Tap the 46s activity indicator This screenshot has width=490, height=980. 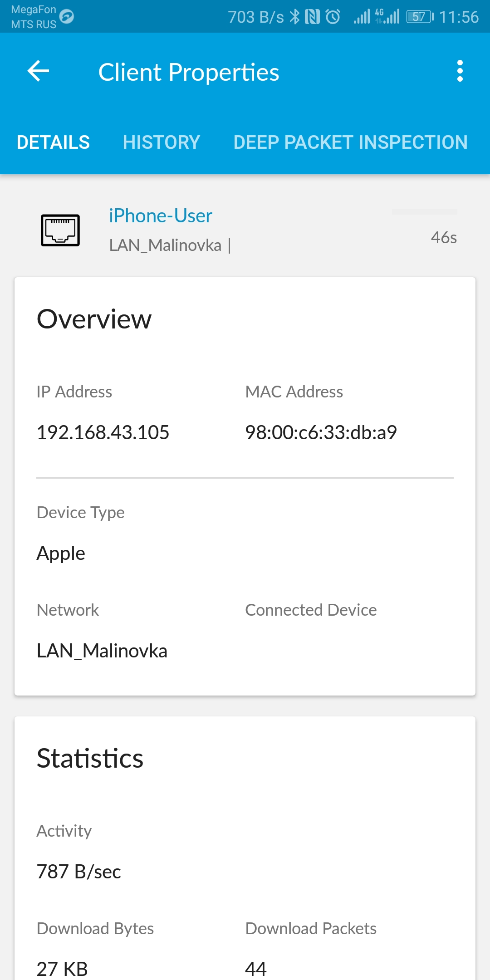pos(444,237)
